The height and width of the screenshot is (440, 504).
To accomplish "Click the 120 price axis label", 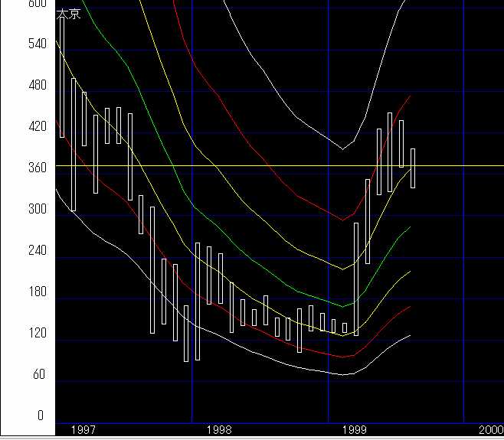I will [x=37, y=333].
